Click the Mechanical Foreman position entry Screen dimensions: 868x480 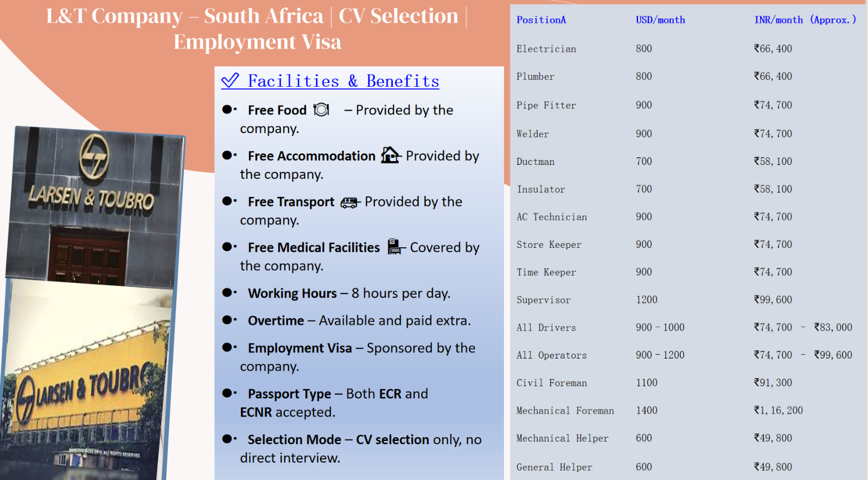tap(565, 411)
